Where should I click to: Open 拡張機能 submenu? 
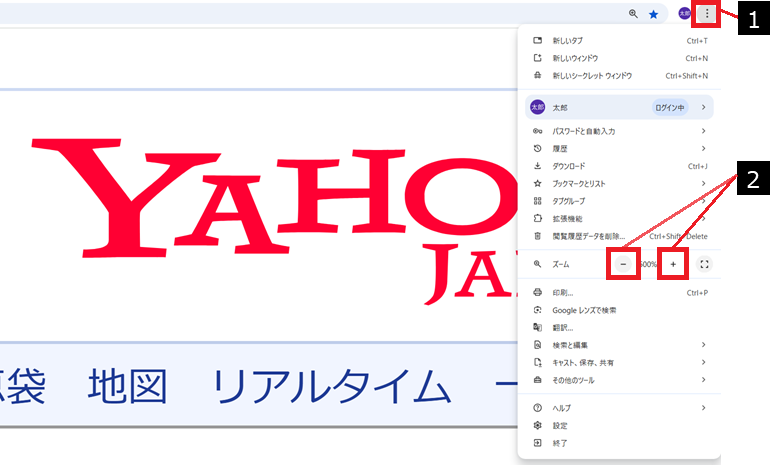(x=620, y=218)
